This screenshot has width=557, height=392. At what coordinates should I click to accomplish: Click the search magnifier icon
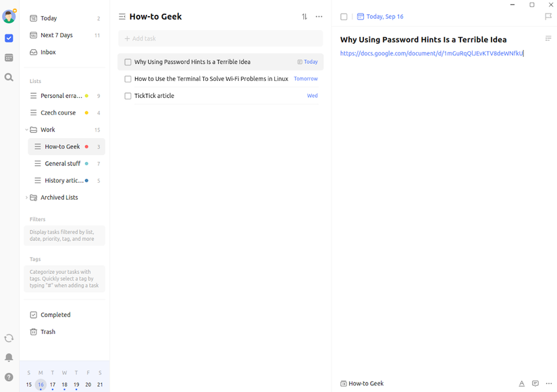click(x=9, y=77)
